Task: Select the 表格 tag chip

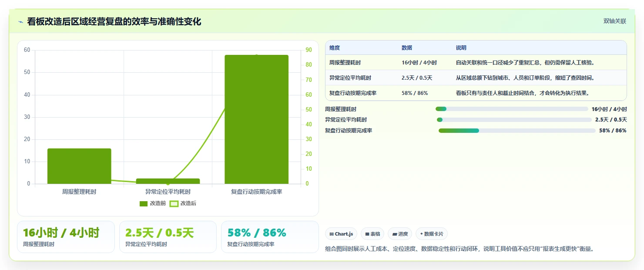Action: (x=372, y=234)
